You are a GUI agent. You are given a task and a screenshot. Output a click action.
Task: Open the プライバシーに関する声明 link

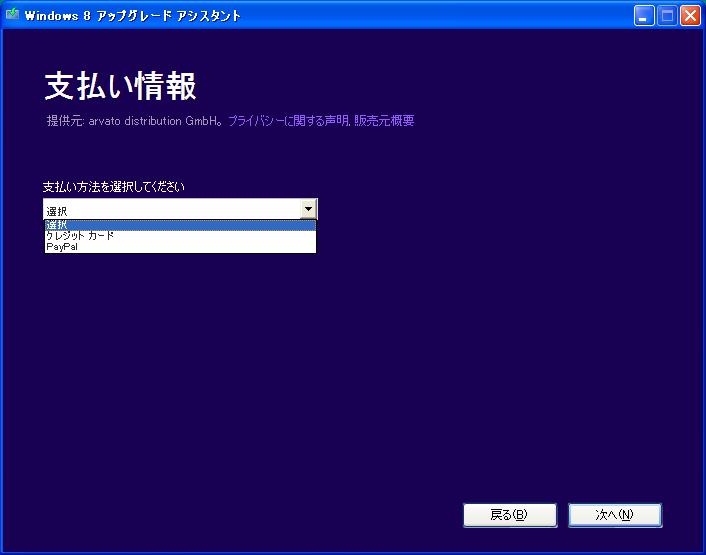coord(288,121)
